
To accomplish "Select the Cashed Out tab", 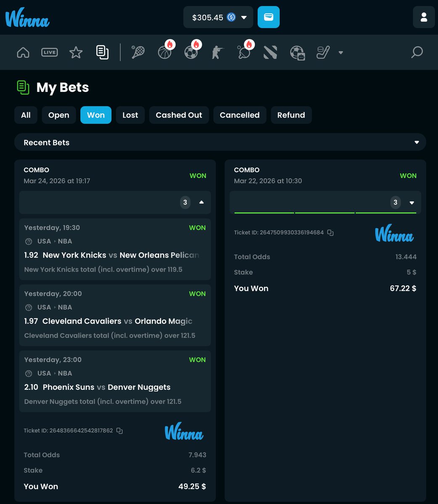I will tap(179, 115).
